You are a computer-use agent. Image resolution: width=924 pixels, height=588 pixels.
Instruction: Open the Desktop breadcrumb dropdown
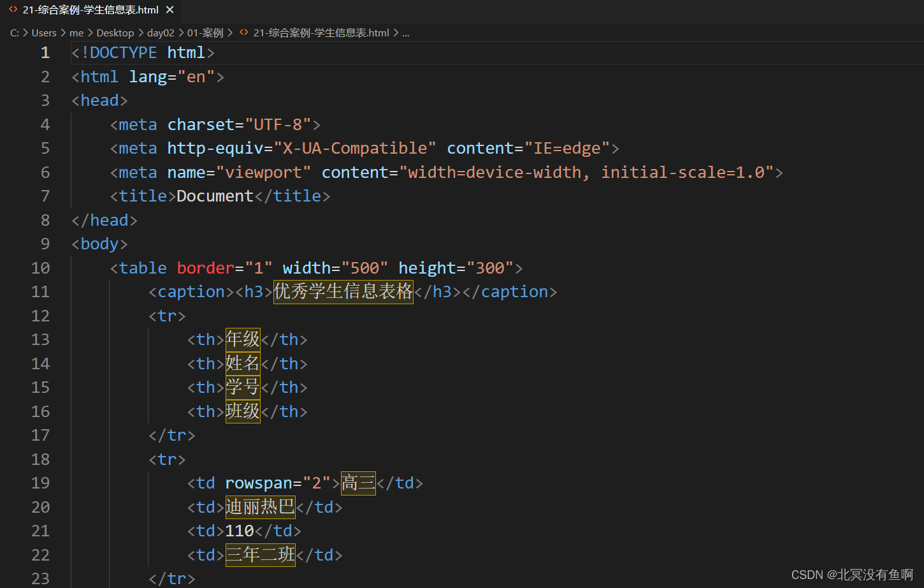[x=115, y=33]
